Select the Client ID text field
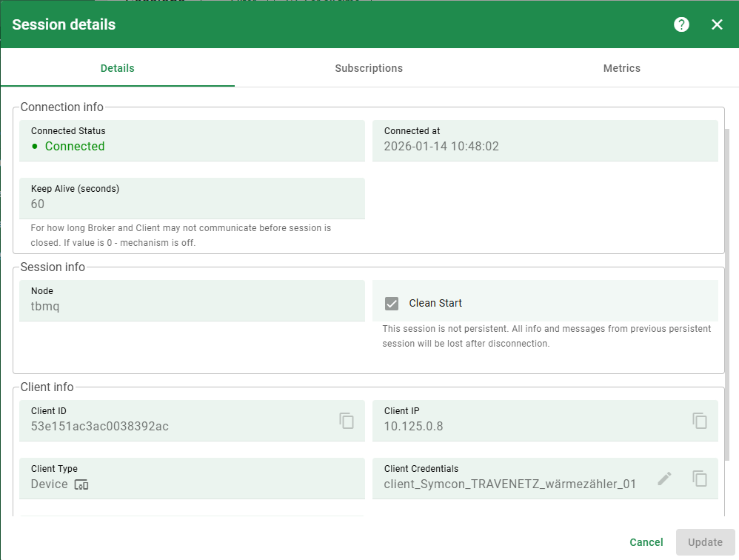 [178, 426]
